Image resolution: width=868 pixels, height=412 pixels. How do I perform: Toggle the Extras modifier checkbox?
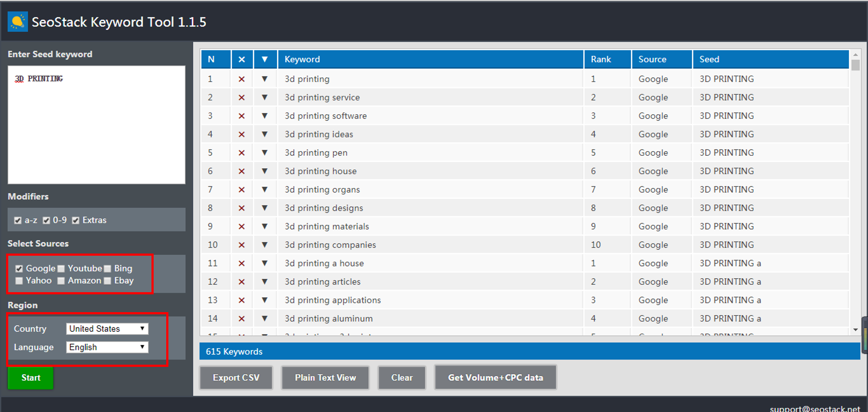point(76,221)
